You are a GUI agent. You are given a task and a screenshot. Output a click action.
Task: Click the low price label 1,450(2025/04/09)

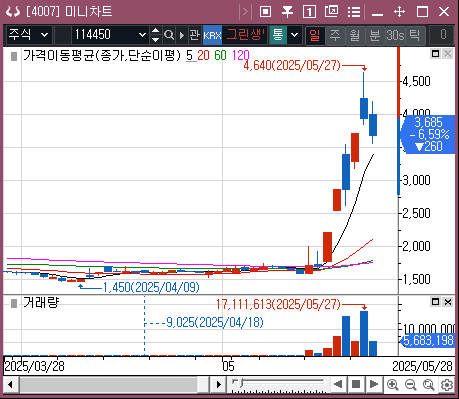(151, 287)
